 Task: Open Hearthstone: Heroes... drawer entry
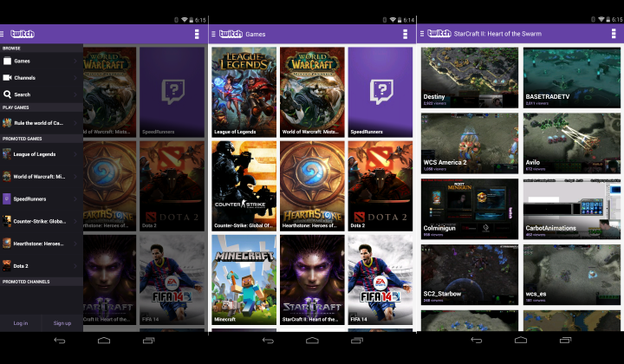42,243
